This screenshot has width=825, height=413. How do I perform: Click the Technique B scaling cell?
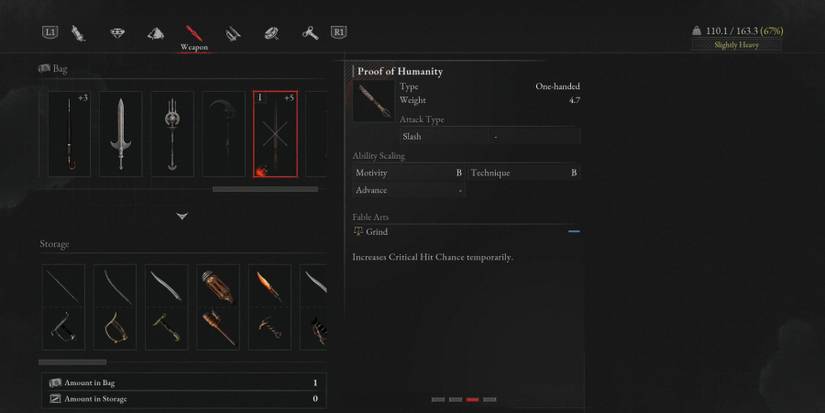524,173
